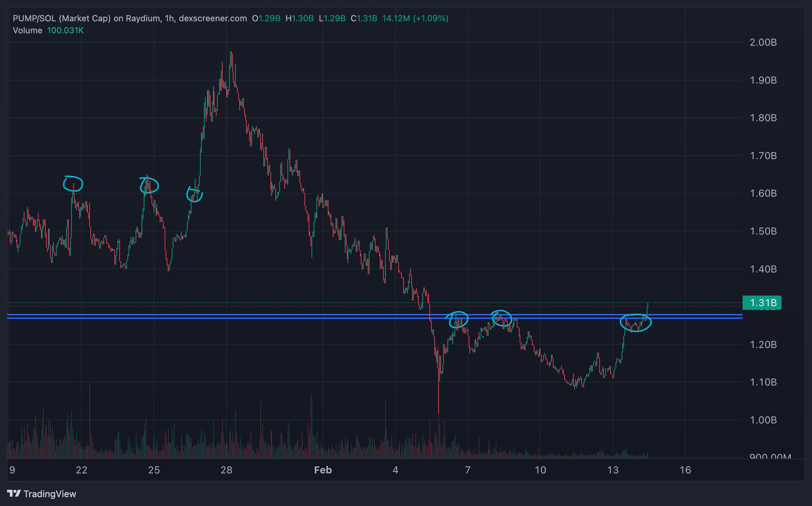Screen dimensions: 812x506
Task: Click the Volume indicator label
Action: point(27,31)
